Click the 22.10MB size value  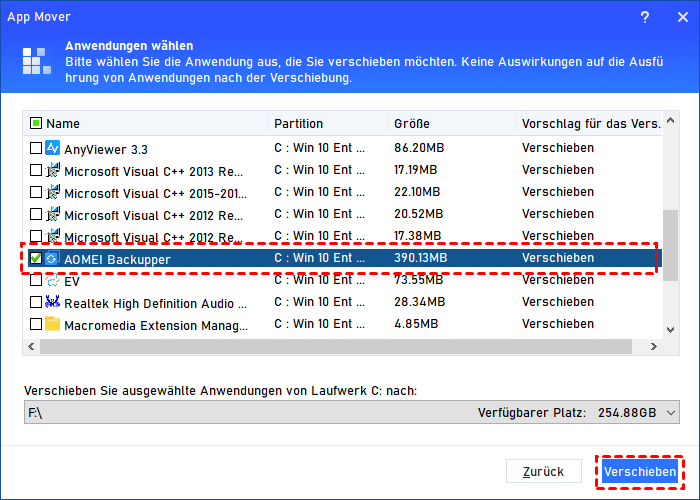(417, 192)
